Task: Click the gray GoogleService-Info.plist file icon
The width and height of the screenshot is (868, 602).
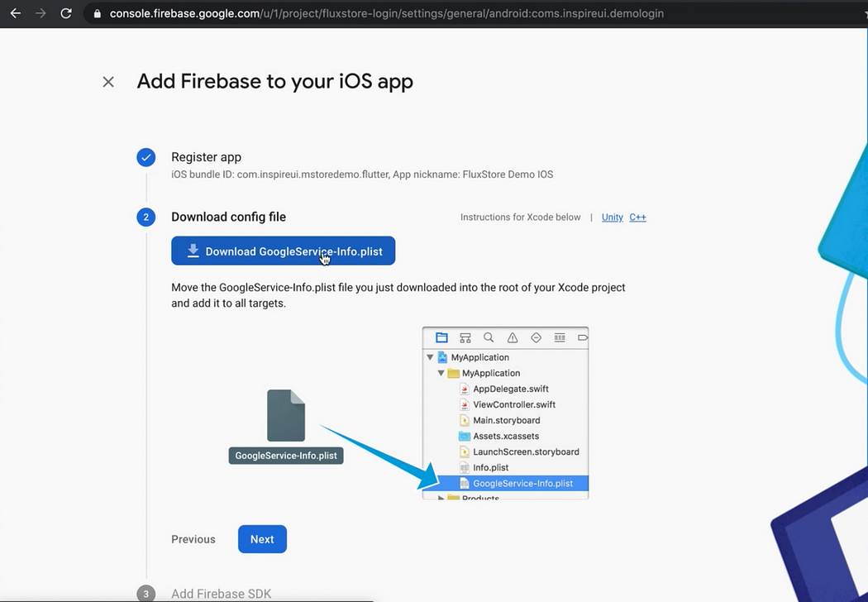Action: 286,415
